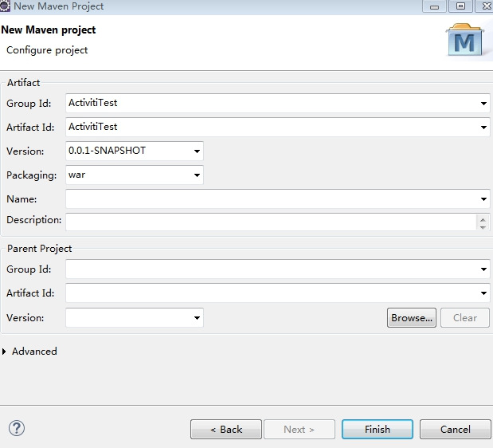Maximize the New Maven Project window

pos(460,6)
